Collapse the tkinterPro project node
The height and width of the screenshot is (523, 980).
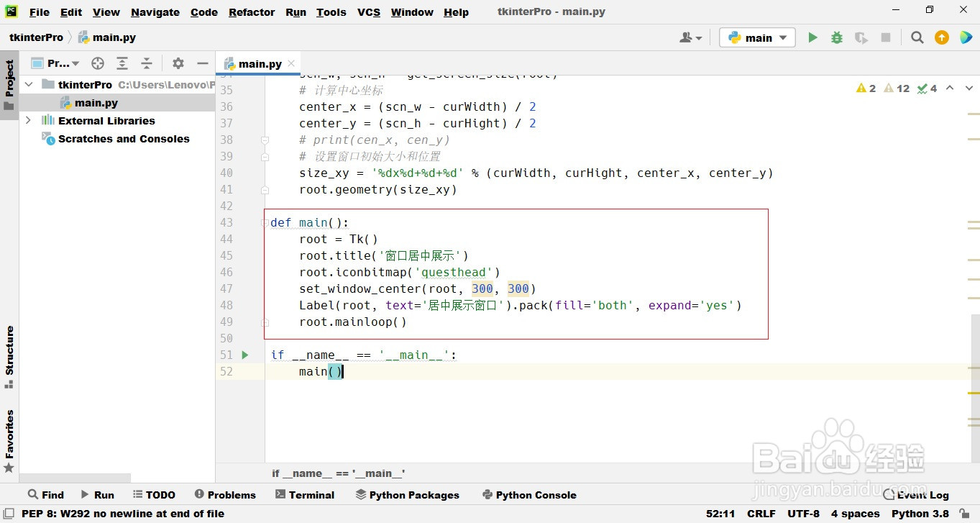click(28, 84)
